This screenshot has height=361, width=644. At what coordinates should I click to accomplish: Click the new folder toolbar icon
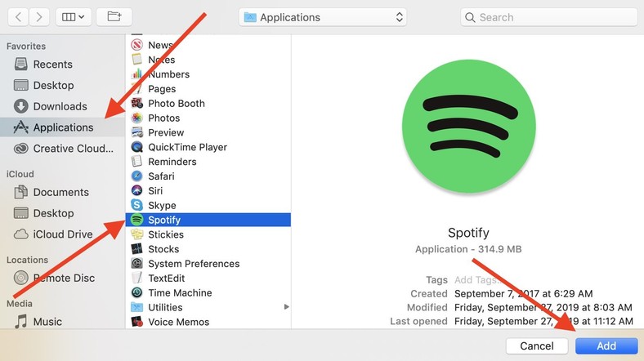coord(114,16)
